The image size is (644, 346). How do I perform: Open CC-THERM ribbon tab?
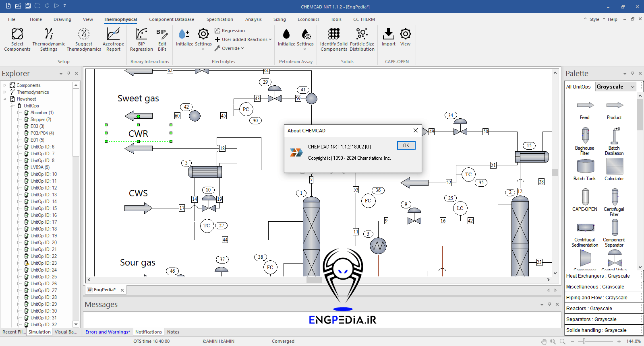364,19
